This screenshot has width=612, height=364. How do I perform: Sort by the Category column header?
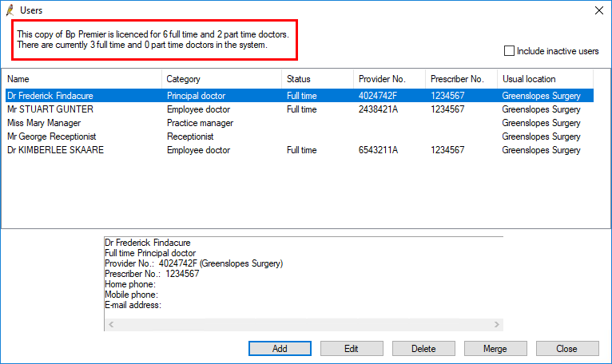(221, 79)
